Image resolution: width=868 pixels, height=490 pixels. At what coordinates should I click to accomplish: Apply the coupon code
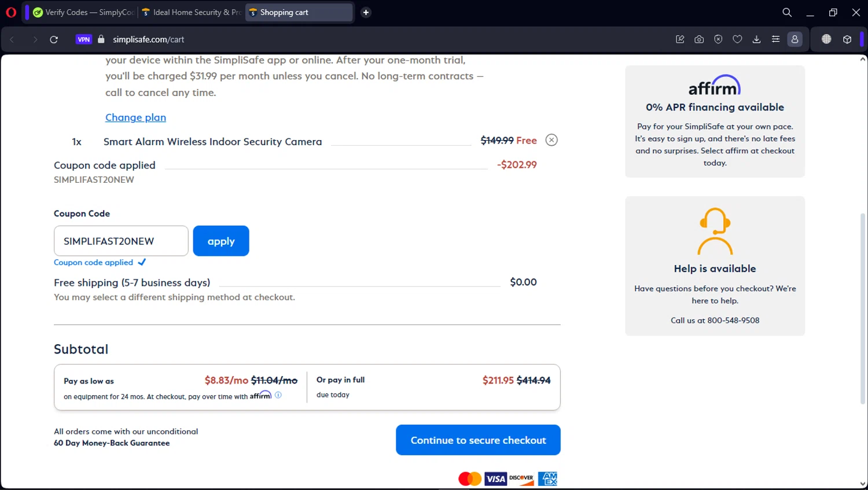221,241
